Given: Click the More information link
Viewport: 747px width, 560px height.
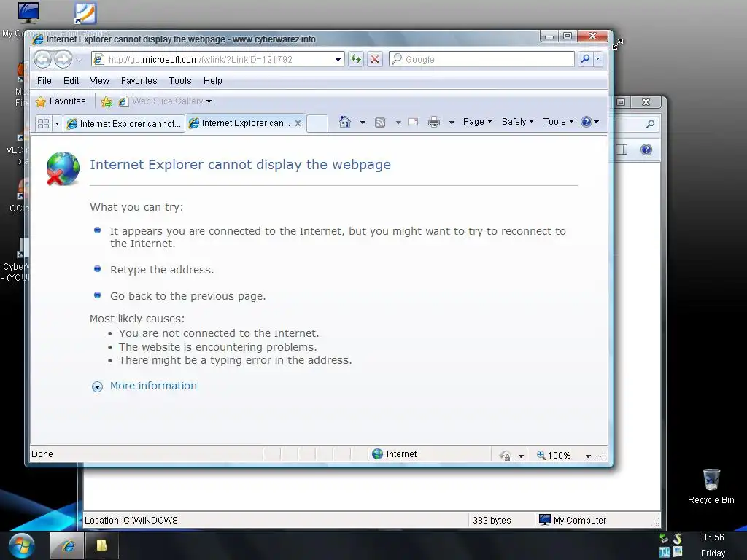Looking at the screenshot, I should (x=153, y=386).
